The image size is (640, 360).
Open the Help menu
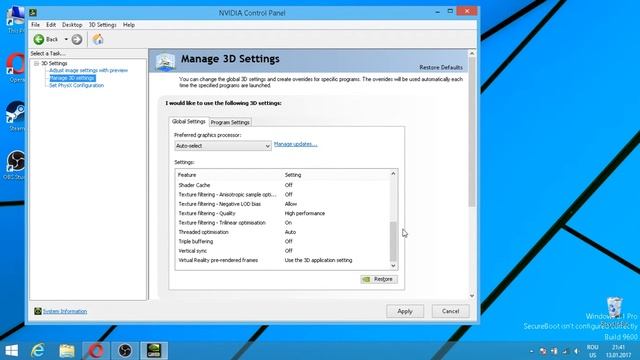[x=129, y=25]
